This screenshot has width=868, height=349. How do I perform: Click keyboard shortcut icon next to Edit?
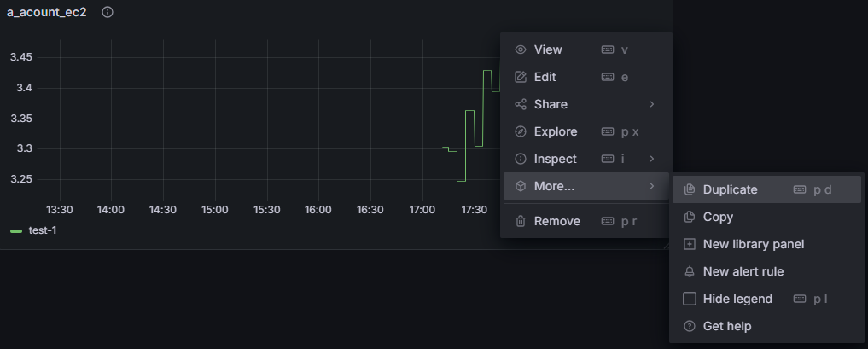tap(608, 77)
